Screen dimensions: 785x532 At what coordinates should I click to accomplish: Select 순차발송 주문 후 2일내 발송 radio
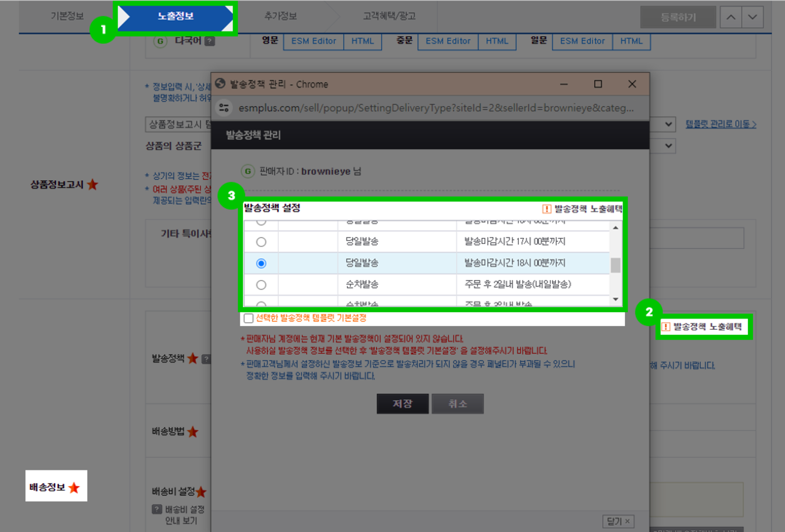pos(261,285)
